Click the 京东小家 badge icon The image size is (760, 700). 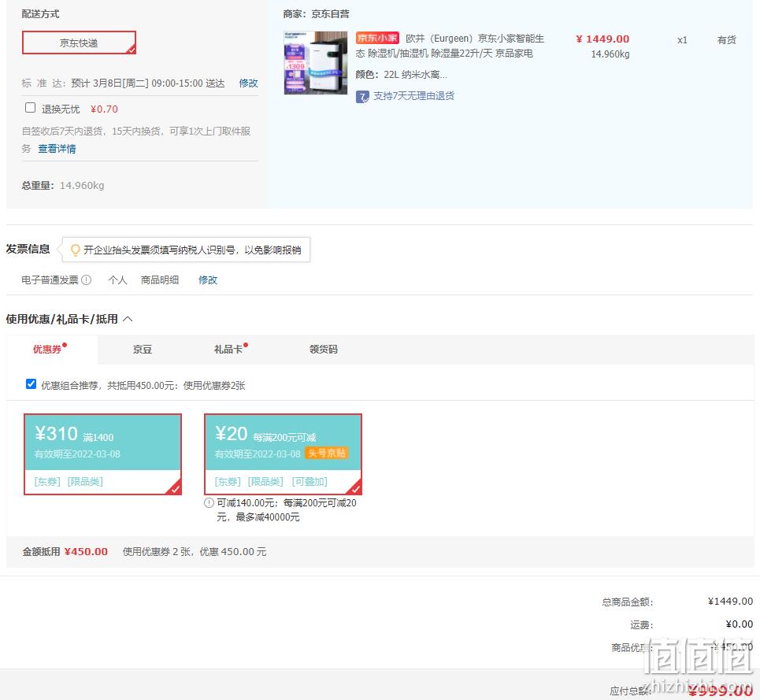377,39
